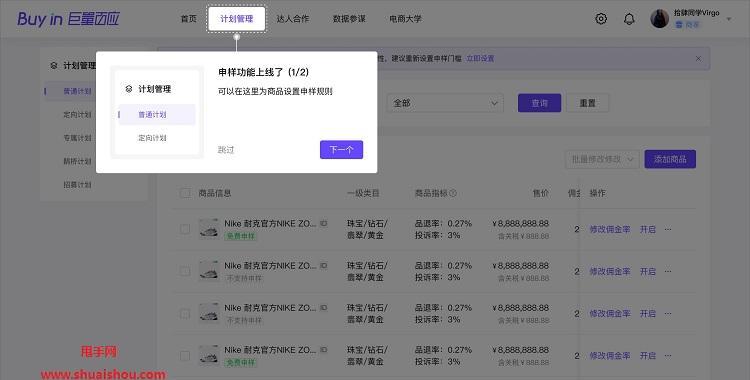Tick the checkbox of the third product row
The image size is (750, 380).
(185, 313)
